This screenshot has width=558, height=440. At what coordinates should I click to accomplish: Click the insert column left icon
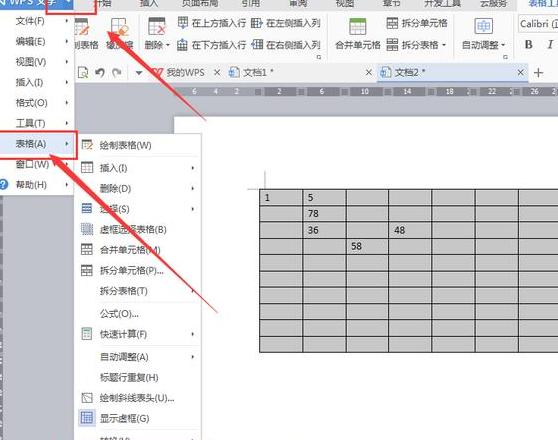tap(256, 23)
